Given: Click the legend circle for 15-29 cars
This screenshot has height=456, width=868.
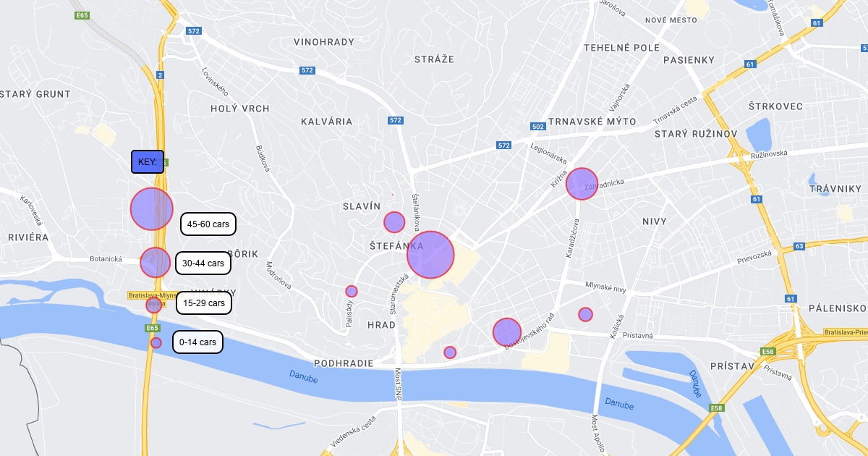Looking at the screenshot, I should click(x=153, y=305).
